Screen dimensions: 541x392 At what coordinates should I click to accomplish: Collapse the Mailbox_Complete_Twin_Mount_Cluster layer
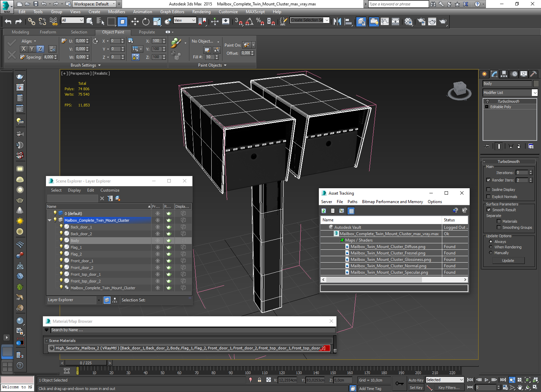click(50, 220)
